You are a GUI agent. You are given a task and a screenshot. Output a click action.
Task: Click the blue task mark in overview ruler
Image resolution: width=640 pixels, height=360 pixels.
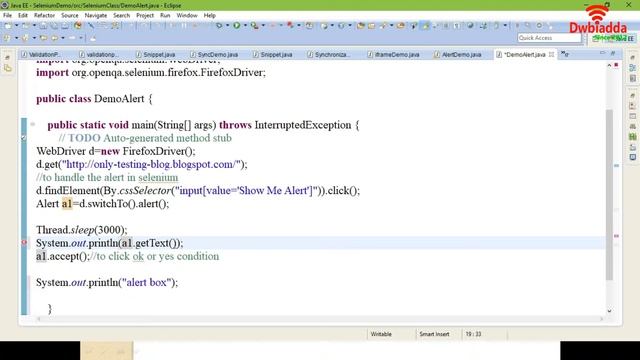616,165
